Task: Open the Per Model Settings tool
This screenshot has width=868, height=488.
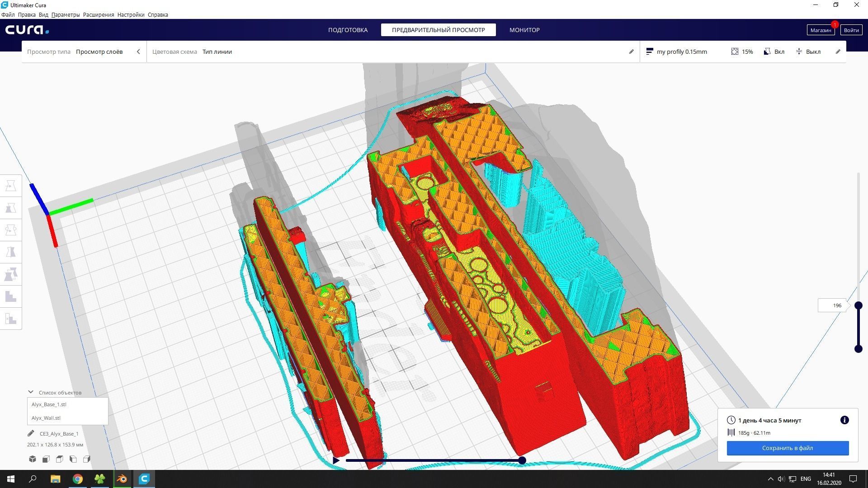Action: (11, 274)
